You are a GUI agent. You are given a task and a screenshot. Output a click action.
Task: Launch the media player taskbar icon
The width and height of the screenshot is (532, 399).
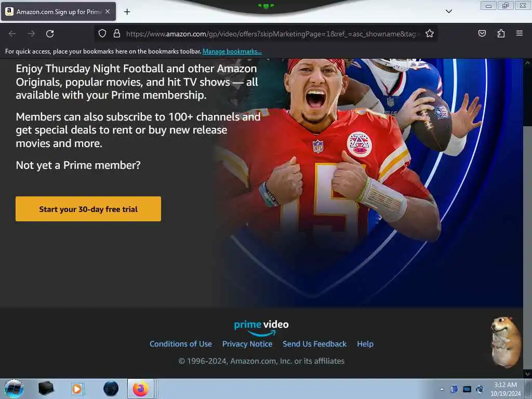click(77, 389)
